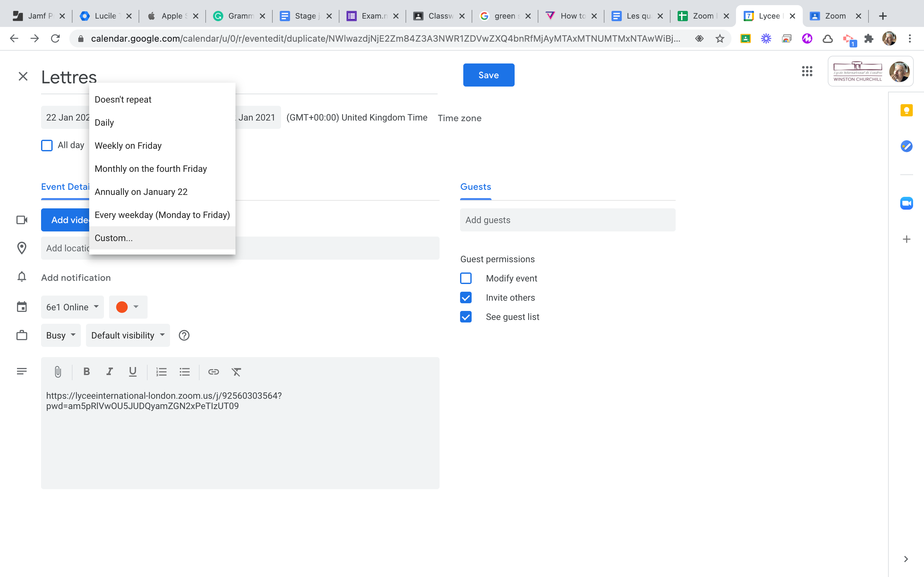The height and width of the screenshot is (577, 924).
Task: Uncheck the Invite others permission
Action: (466, 298)
